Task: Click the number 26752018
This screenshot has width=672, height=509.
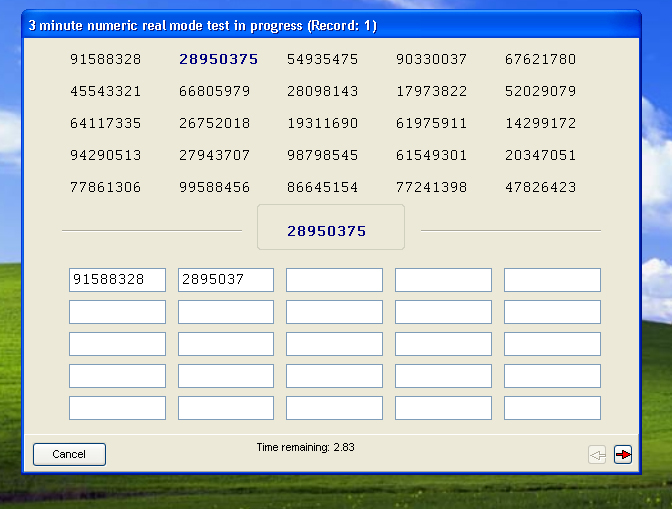Action: (x=215, y=123)
